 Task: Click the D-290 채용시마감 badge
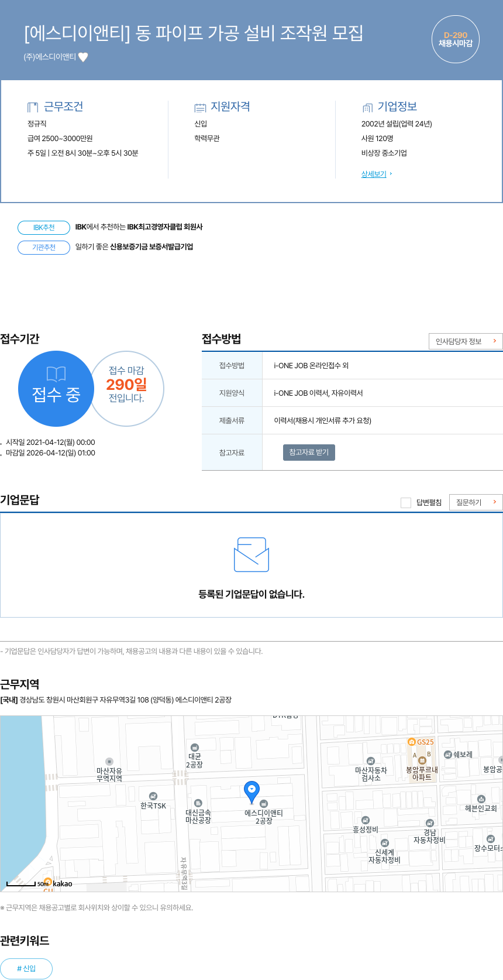pos(456,39)
